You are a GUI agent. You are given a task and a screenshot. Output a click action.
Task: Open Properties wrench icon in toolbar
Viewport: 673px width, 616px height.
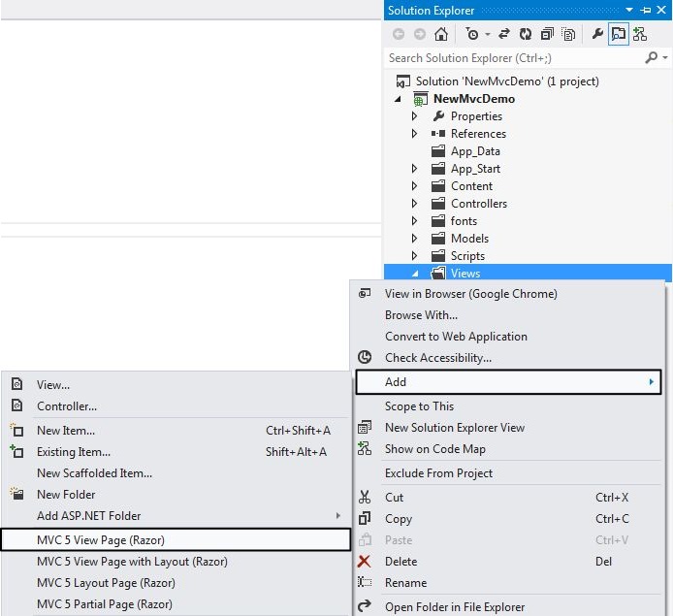pyautogui.click(x=597, y=34)
